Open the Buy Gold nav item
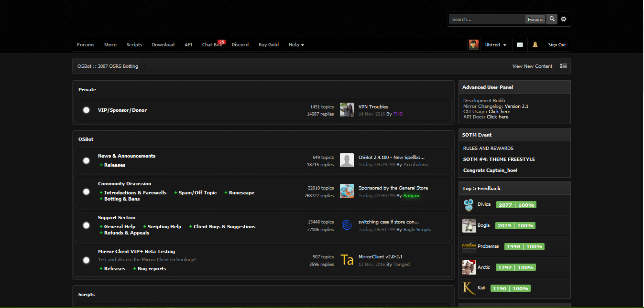This screenshot has width=644, height=308. coord(269,45)
